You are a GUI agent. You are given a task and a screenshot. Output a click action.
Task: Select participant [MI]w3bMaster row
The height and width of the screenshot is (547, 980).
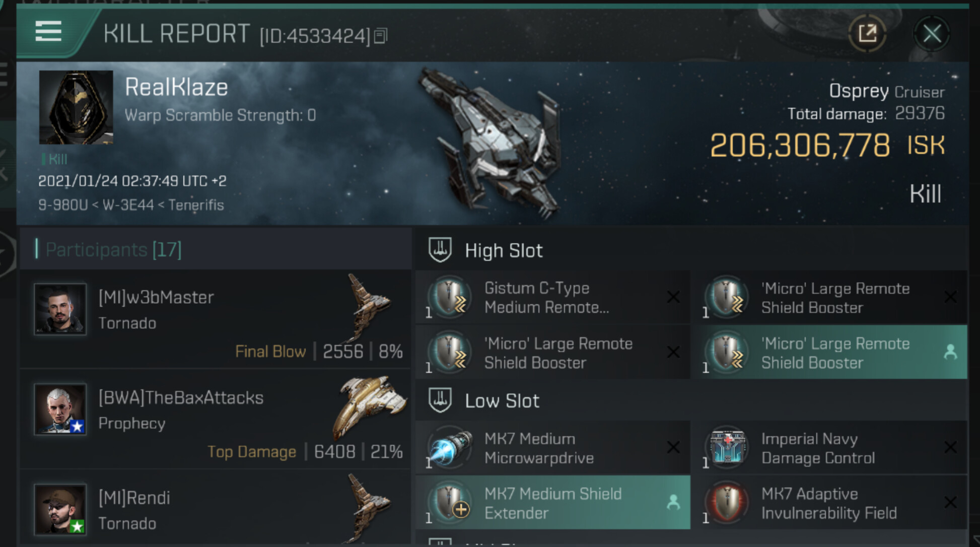(x=216, y=318)
